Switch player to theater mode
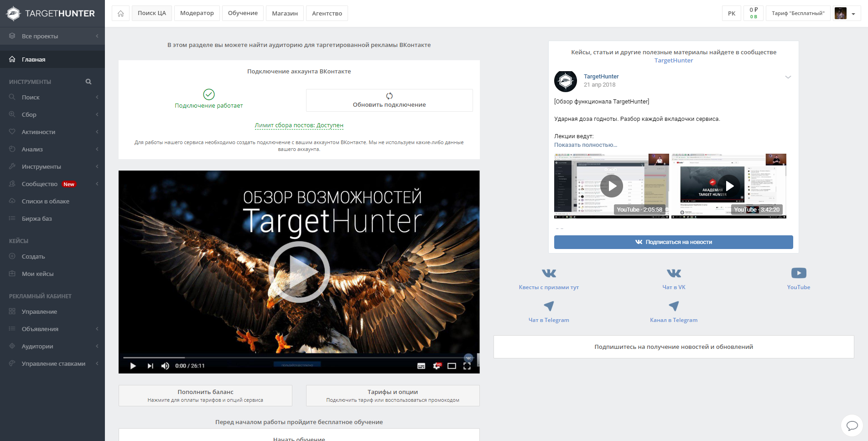 pyautogui.click(x=452, y=366)
